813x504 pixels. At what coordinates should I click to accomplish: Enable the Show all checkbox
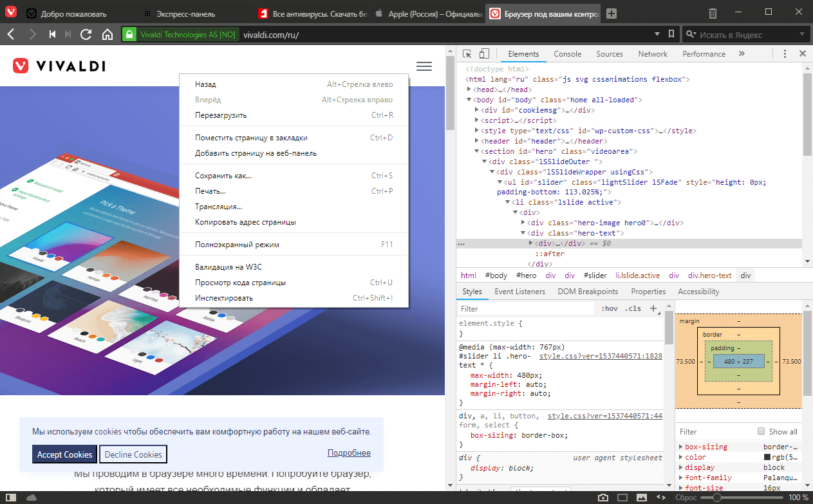[x=762, y=431]
